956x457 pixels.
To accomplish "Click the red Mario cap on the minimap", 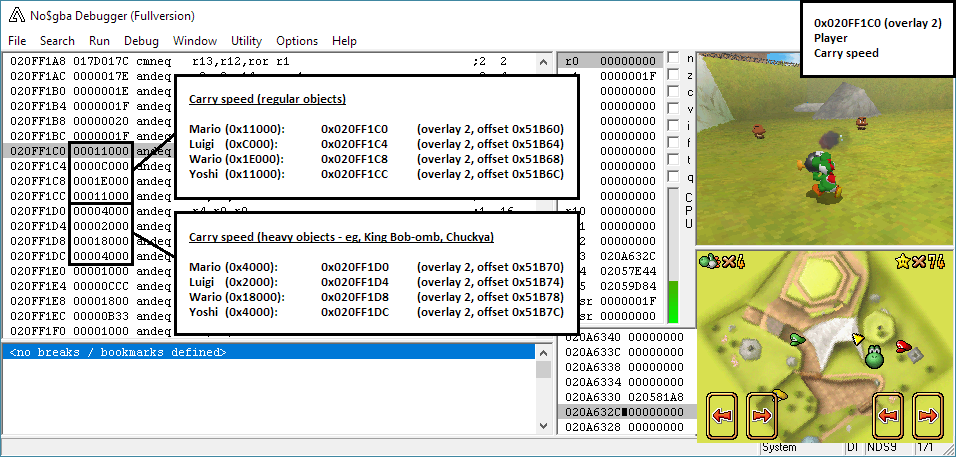I will 904,347.
